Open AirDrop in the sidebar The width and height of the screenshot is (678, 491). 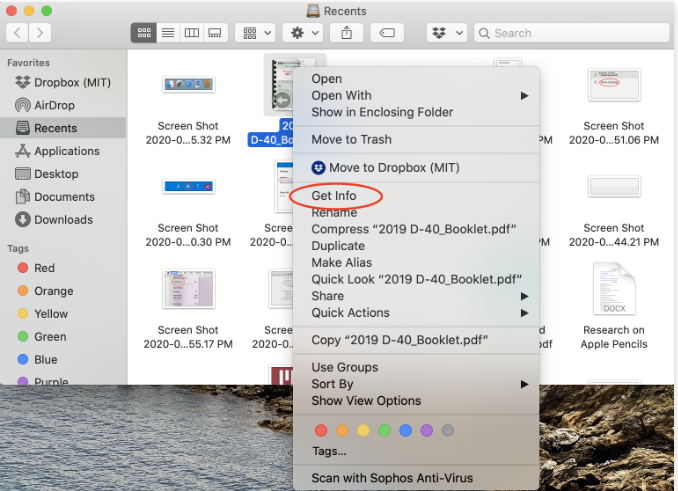[63, 105]
